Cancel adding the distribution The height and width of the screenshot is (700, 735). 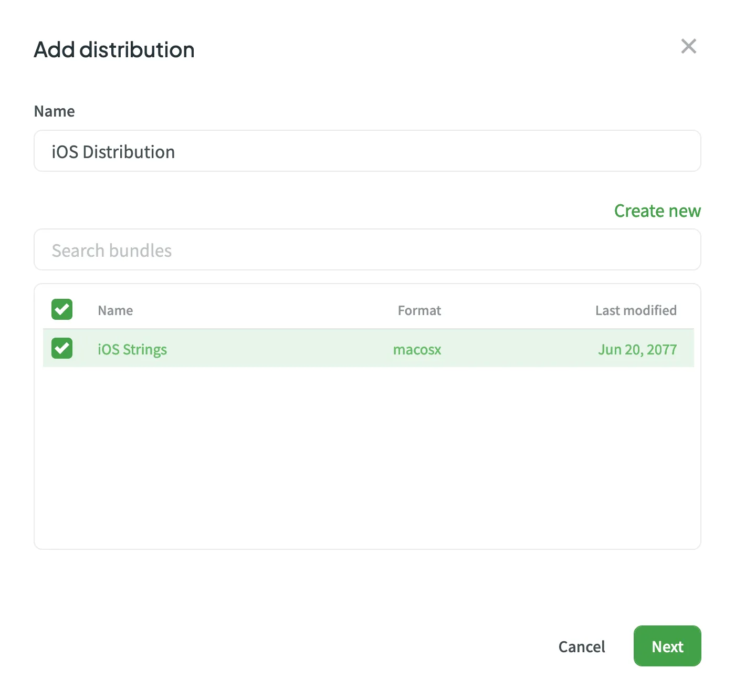[581, 646]
